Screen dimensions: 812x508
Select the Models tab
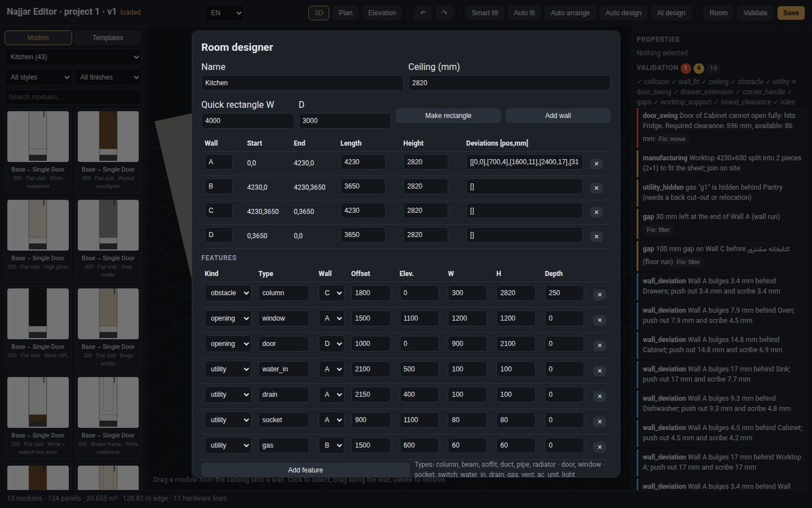[x=38, y=38]
